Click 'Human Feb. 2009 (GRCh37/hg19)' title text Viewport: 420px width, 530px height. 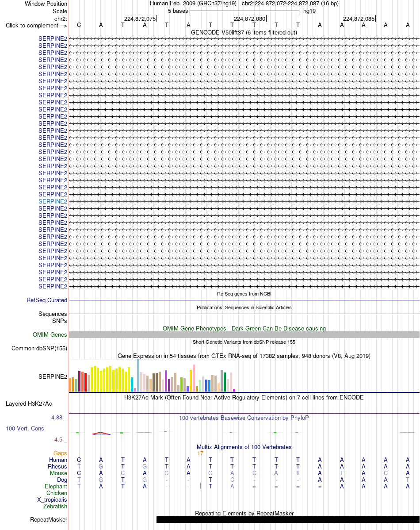pyautogui.click(x=193, y=4)
